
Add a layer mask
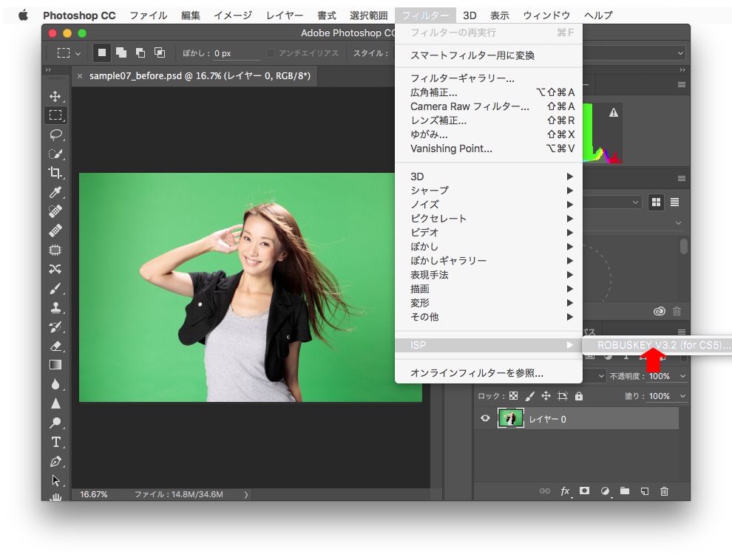click(x=584, y=491)
